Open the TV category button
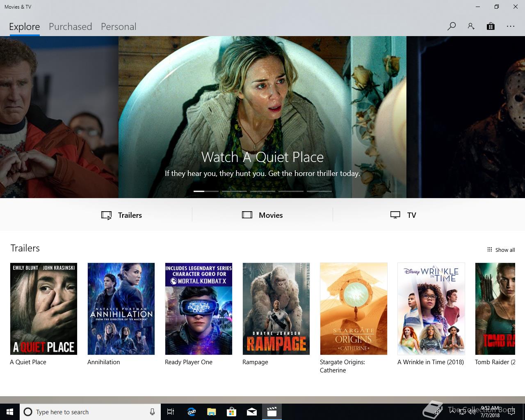Image resolution: width=525 pixels, height=420 pixels. 403,215
